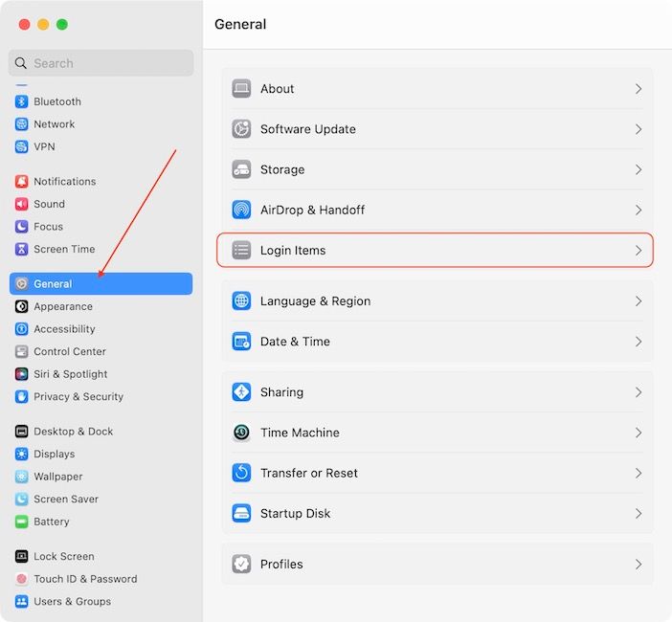
Task: Open the Transfer or Reset row
Action: tap(308, 474)
